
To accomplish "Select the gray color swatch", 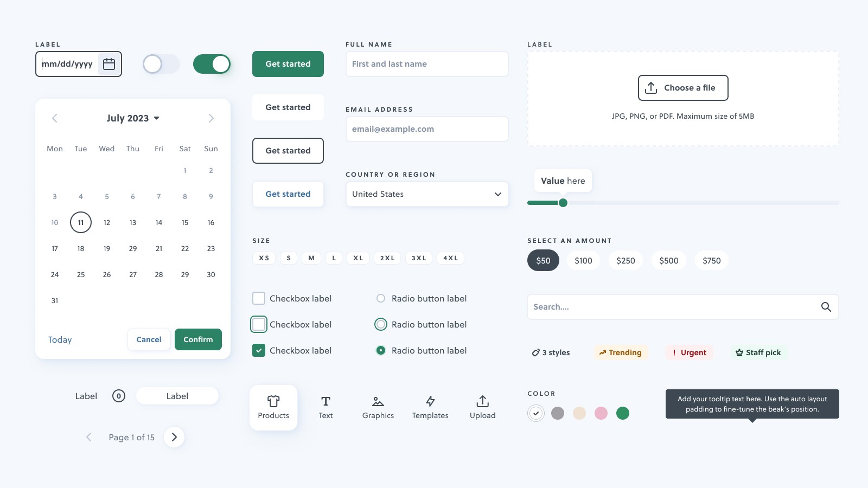I will 558,413.
